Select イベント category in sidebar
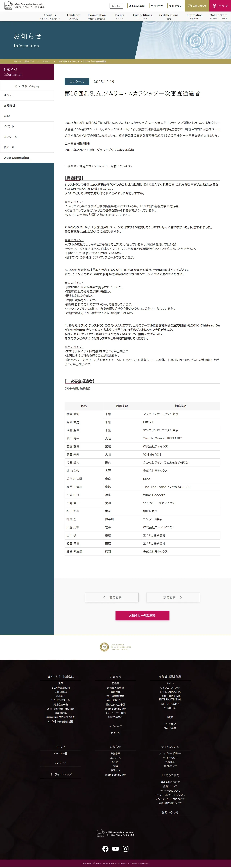 [27, 126]
